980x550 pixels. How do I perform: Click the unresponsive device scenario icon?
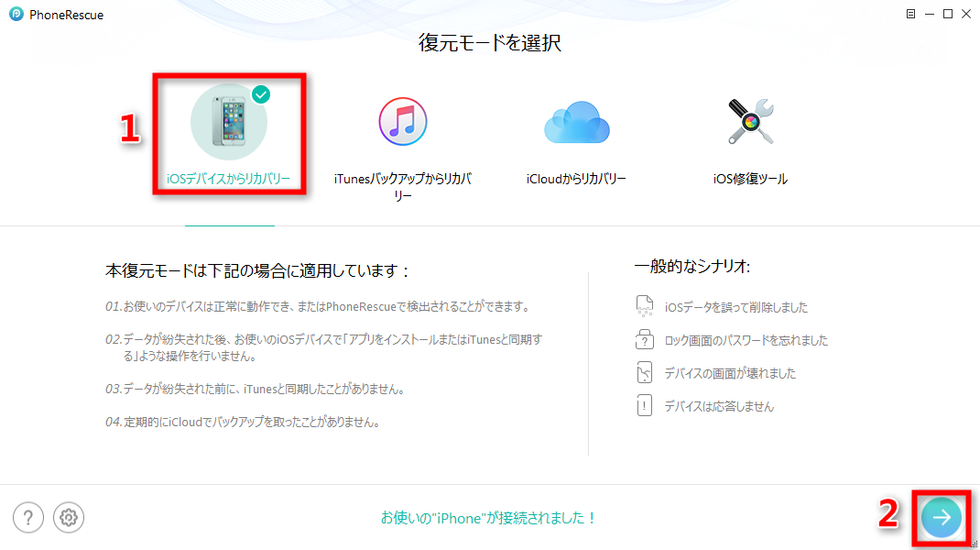(645, 405)
